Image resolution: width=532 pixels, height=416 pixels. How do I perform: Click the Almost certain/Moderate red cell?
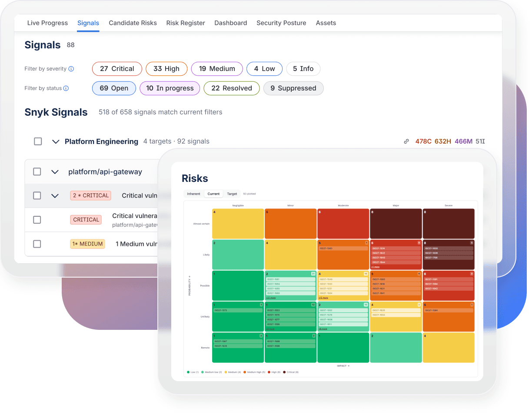pos(343,224)
